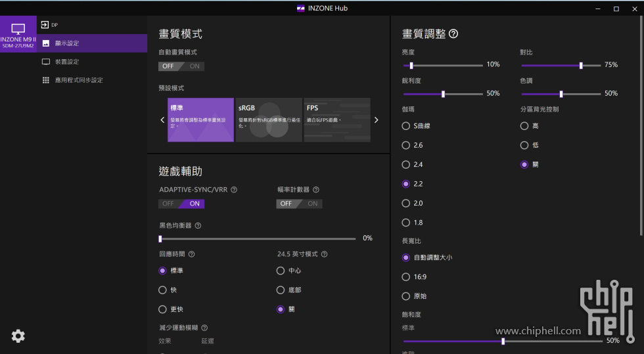Open help icon for 回應時間
644x354 pixels.
191,254
